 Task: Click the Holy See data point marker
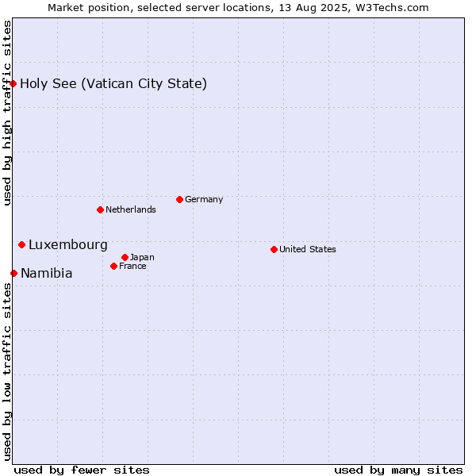coord(13,83)
